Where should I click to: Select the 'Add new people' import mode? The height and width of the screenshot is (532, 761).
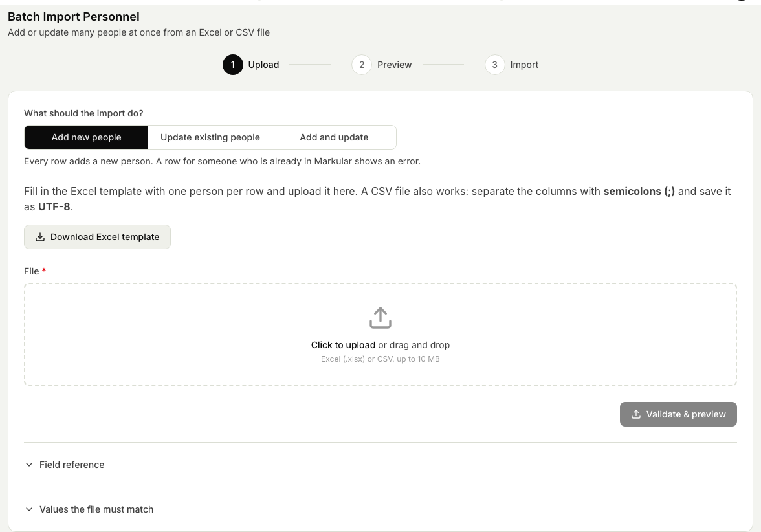coord(87,137)
